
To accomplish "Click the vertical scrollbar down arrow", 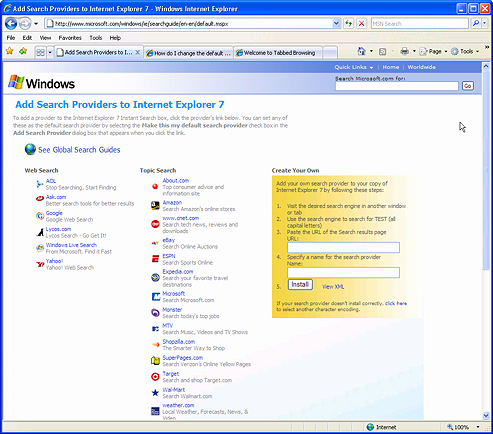I will point(486,415).
